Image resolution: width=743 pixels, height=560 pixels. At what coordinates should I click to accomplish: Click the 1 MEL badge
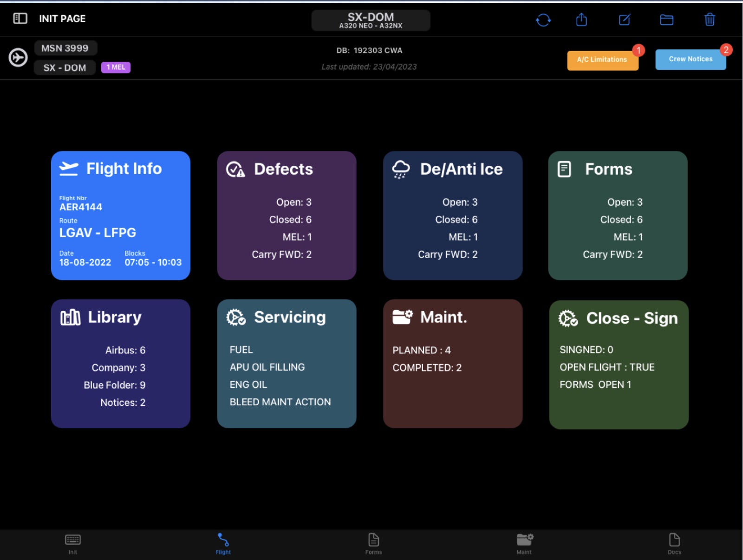(116, 67)
